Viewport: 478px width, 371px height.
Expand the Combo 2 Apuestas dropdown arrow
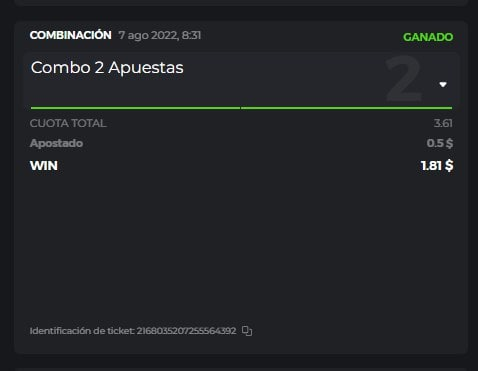coord(443,85)
